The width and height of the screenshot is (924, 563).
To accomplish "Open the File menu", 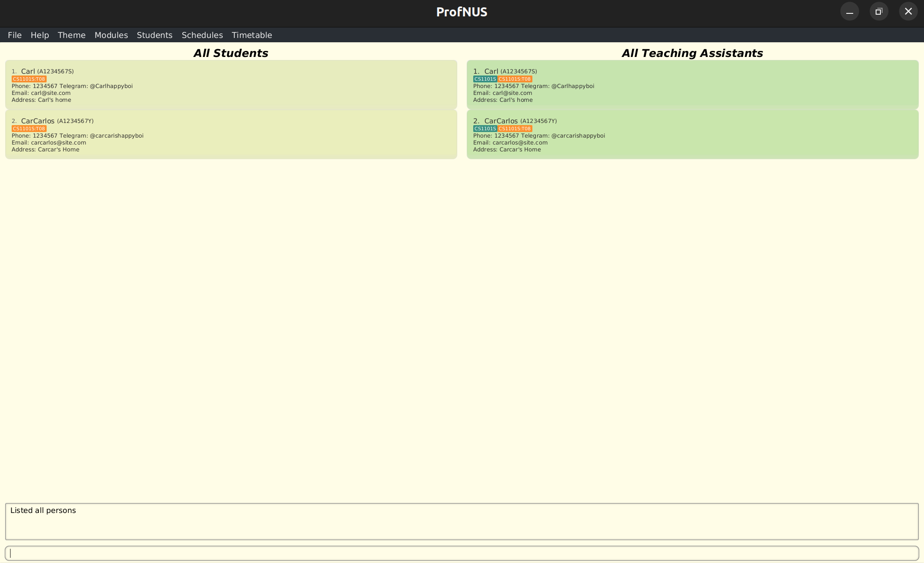I will tap(15, 35).
